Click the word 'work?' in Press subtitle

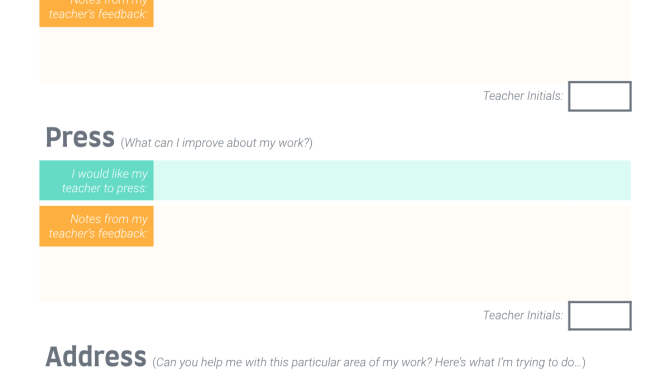tap(294, 143)
